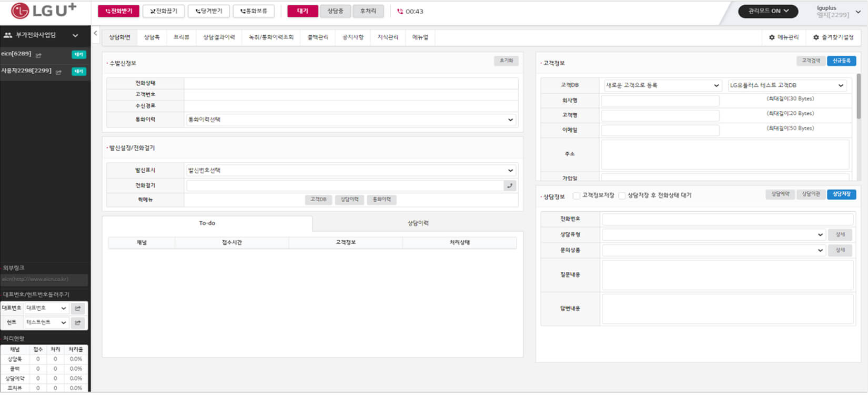The image size is (868, 395).
Task: Click the blue 상담저장 button
Action: [841, 194]
